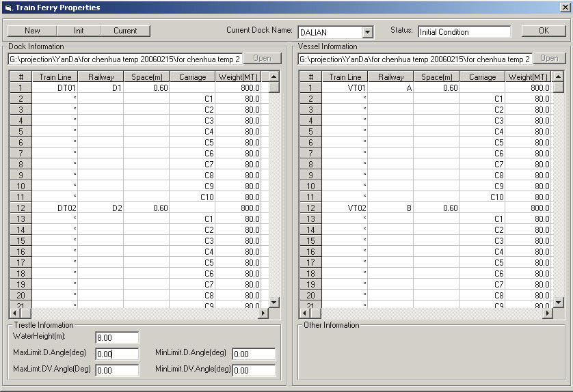Click the Train Ferry Properties title bar icon
Viewport: 573px width, 392px height.
tap(8, 8)
